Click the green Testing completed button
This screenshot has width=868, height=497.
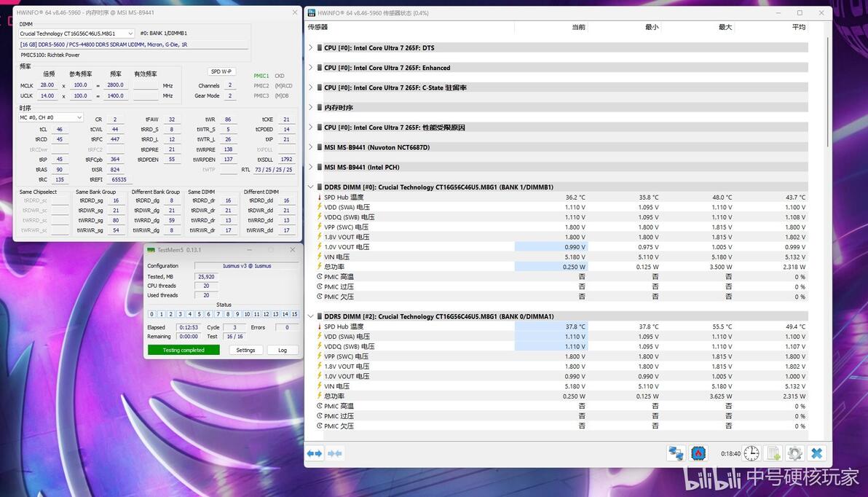(x=184, y=351)
